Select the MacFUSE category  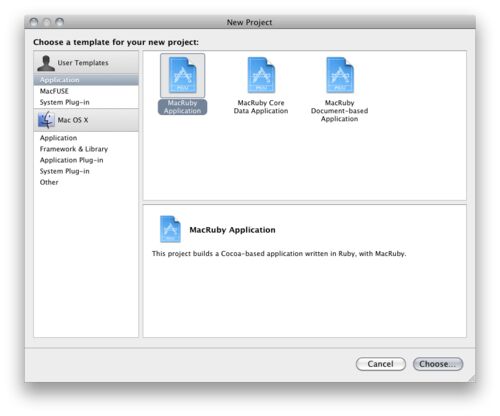[86, 91]
